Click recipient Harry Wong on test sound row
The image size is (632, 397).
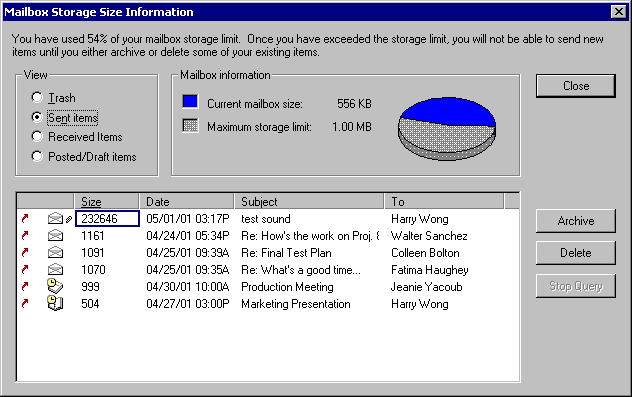(420, 219)
